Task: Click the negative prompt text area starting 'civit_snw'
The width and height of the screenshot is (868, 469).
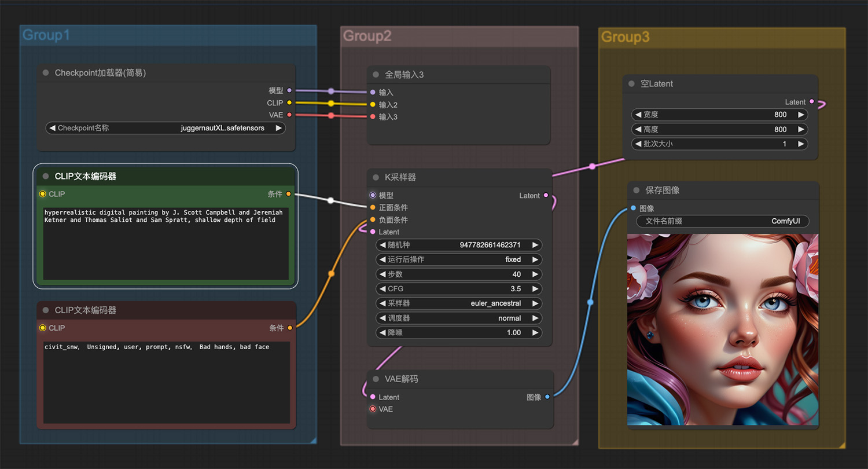Action: [165, 383]
